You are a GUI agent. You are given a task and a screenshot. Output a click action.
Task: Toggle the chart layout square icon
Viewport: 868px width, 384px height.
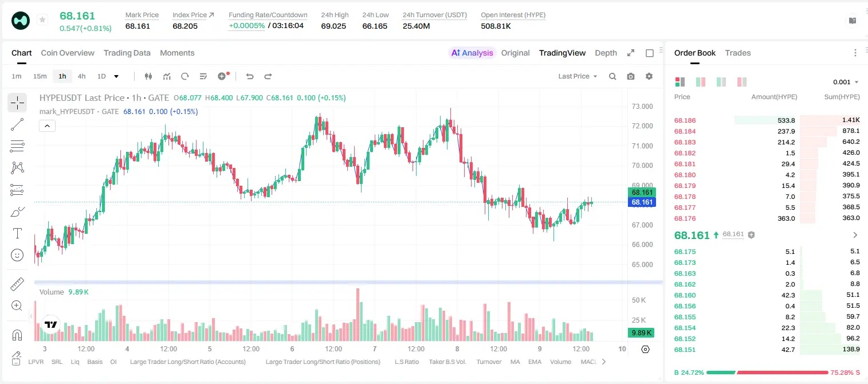tap(650, 53)
